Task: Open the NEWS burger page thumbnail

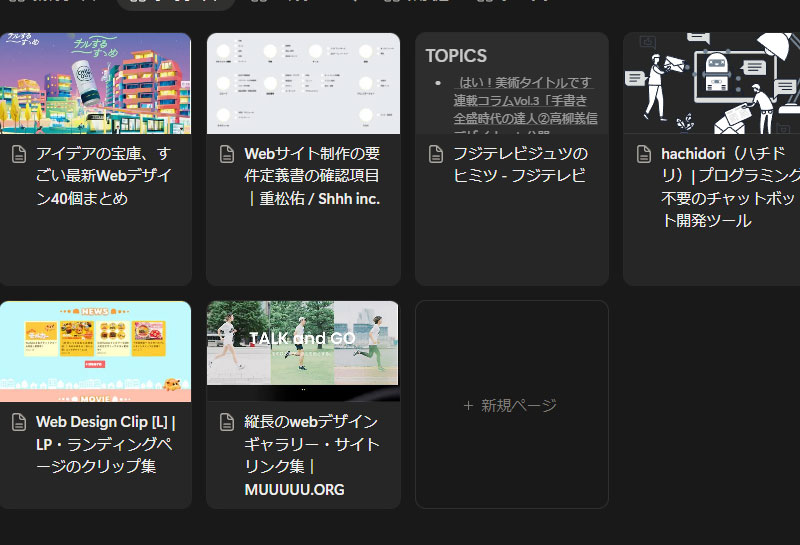Action: click(x=95, y=351)
